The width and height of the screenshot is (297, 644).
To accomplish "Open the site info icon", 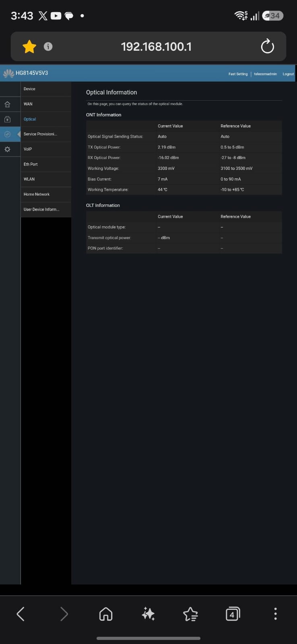I will coord(48,47).
